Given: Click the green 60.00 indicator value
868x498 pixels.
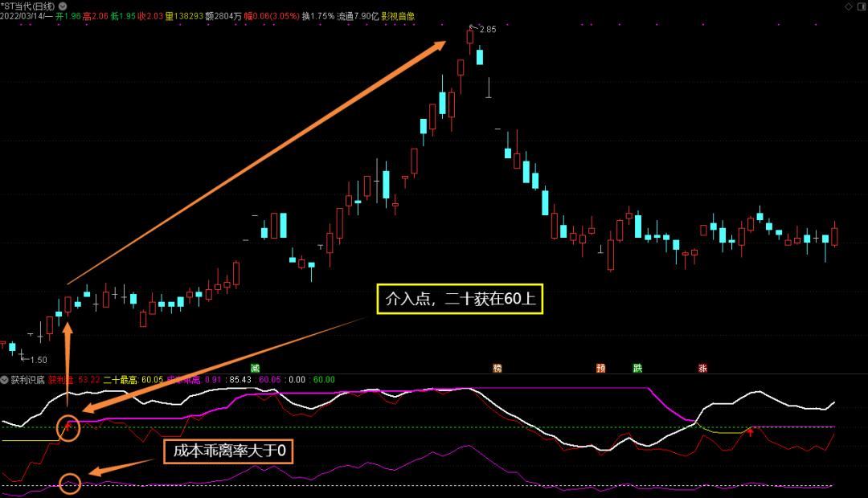Looking at the screenshot, I should [x=324, y=380].
